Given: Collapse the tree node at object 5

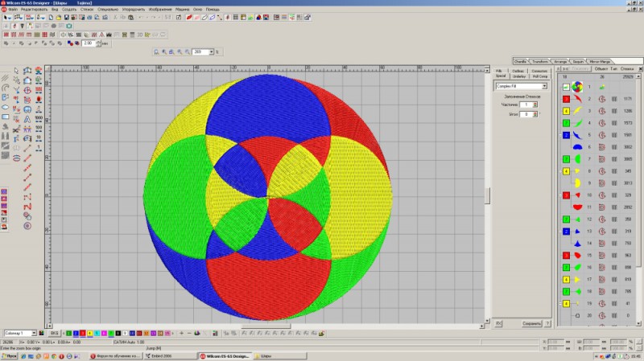Looking at the screenshot, I should (x=560, y=135).
